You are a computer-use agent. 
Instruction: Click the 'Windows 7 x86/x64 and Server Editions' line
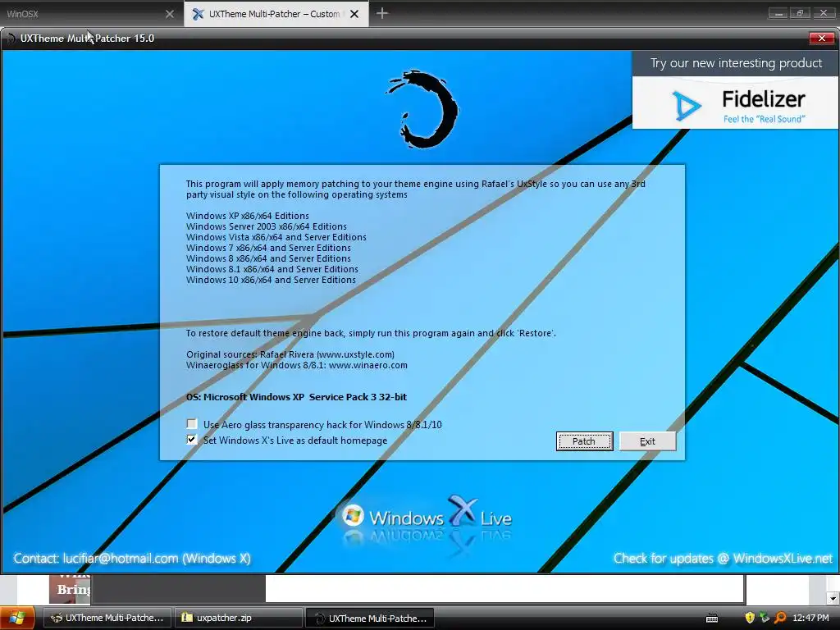(268, 248)
